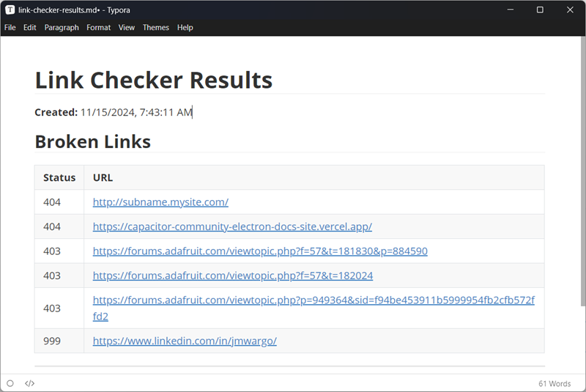Open the Edit menu

(29, 28)
